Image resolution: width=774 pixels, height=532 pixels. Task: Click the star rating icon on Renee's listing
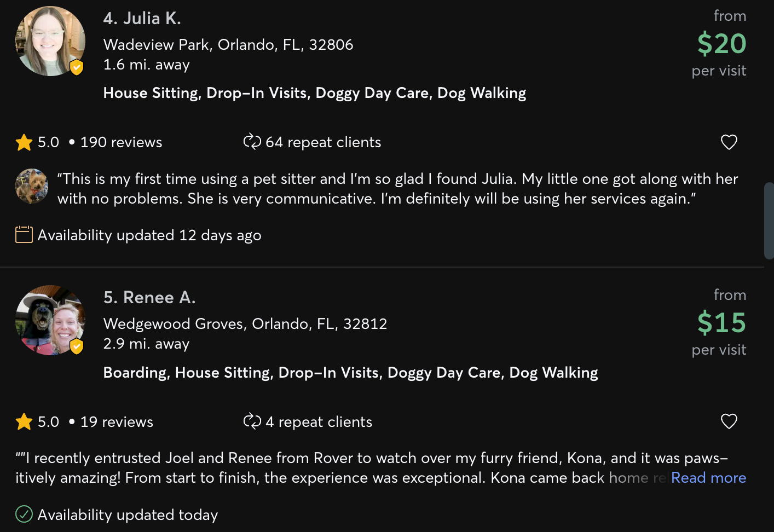[x=24, y=421]
